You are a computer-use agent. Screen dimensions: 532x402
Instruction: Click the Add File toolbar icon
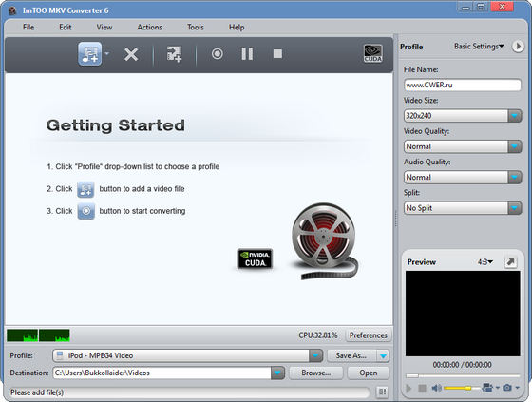tap(90, 54)
